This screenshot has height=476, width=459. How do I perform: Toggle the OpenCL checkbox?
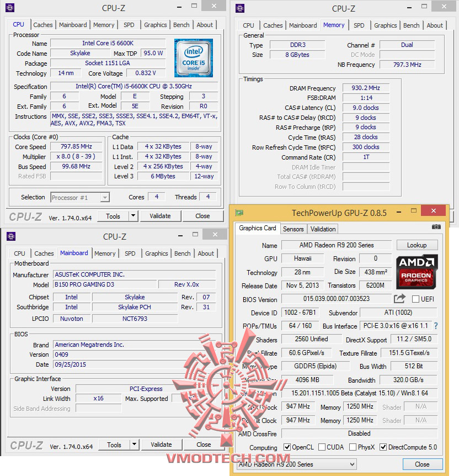[287, 447]
